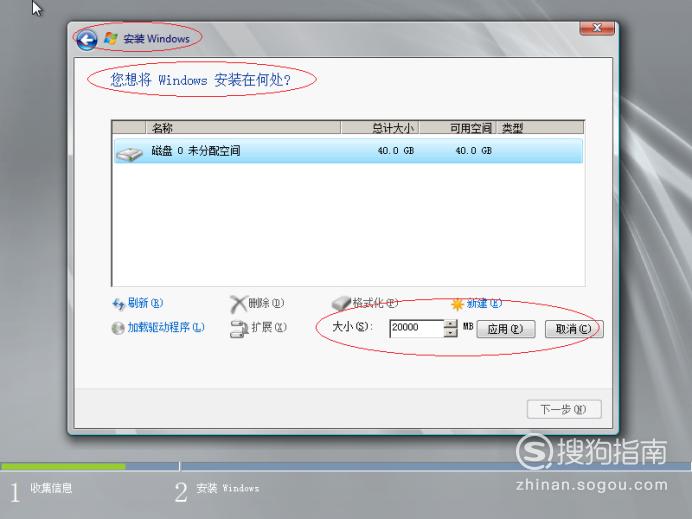Image resolution: width=692 pixels, height=519 pixels.
Task: Click the 下一步 (Next) button
Action: point(564,410)
